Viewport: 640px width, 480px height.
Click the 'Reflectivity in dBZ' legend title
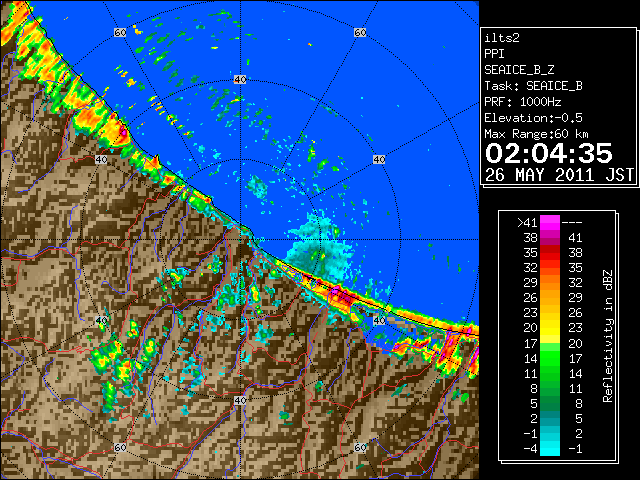(x=608, y=336)
